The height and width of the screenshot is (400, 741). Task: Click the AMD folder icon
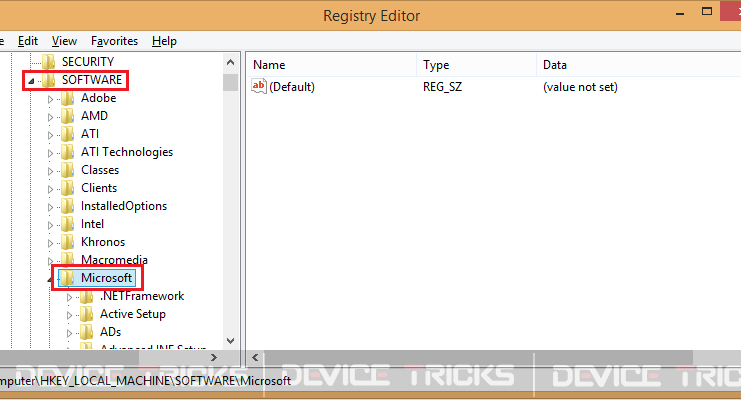click(x=68, y=116)
